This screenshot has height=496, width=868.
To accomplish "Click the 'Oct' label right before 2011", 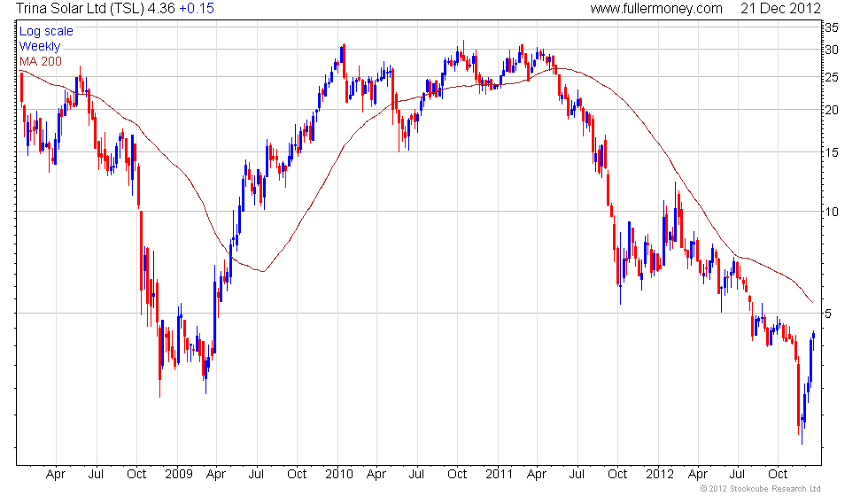I will [457, 475].
